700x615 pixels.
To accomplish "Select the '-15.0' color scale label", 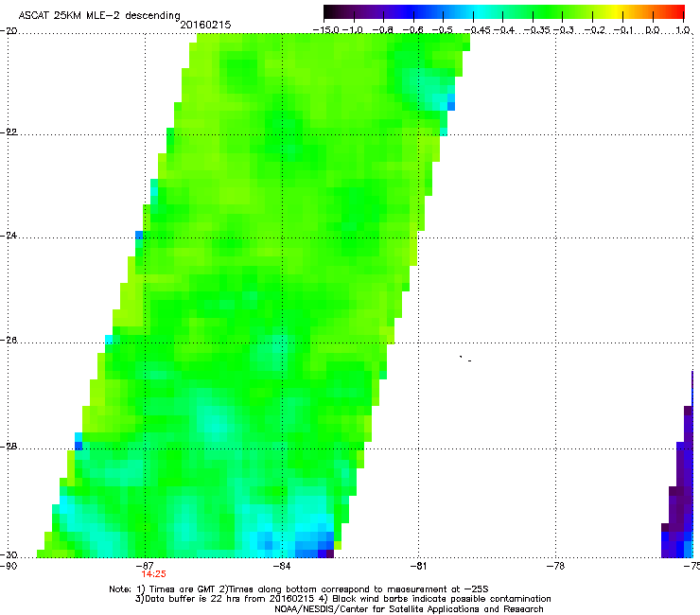I will click(x=326, y=30).
